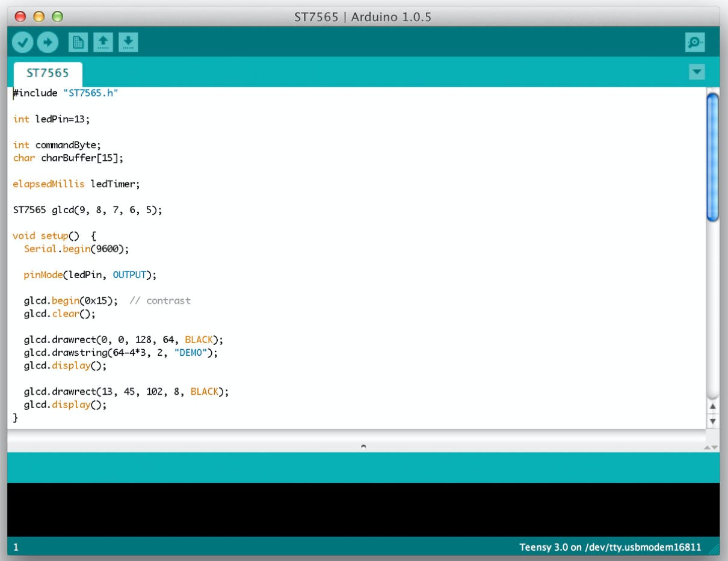Click the Teensy 3.0 board status text
Image resolution: width=728 pixels, height=561 pixels.
click(x=609, y=547)
